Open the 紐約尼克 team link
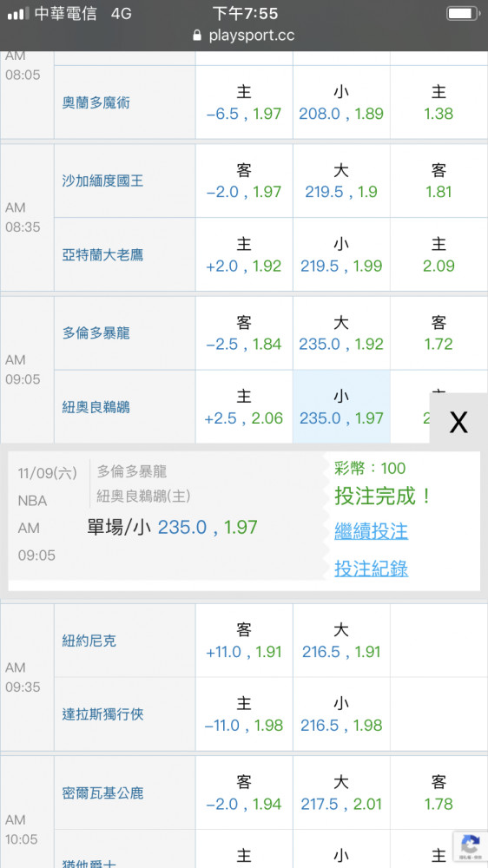Viewport: 488px width, 868px height. [x=89, y=641]
